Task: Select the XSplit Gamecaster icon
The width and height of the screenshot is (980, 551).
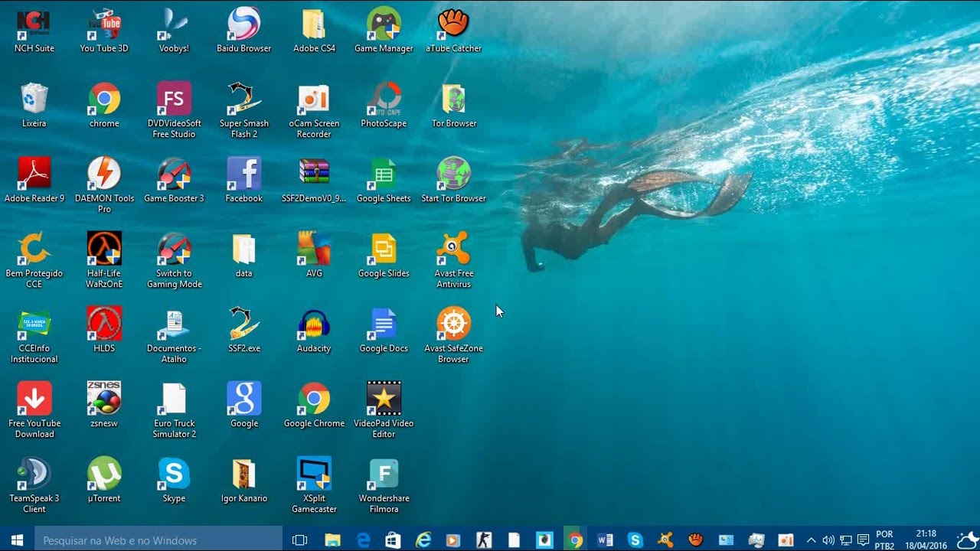Action: click(314, 486)
